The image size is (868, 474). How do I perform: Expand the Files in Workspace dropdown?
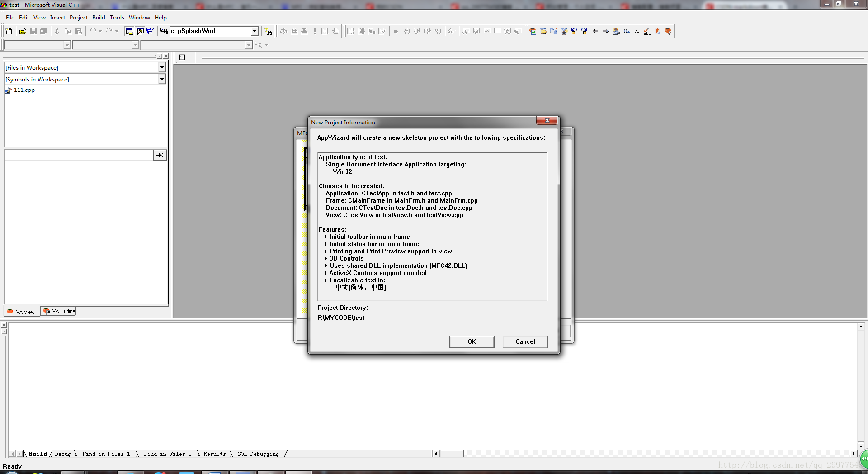pyautogui.click(x=162, y=67)
